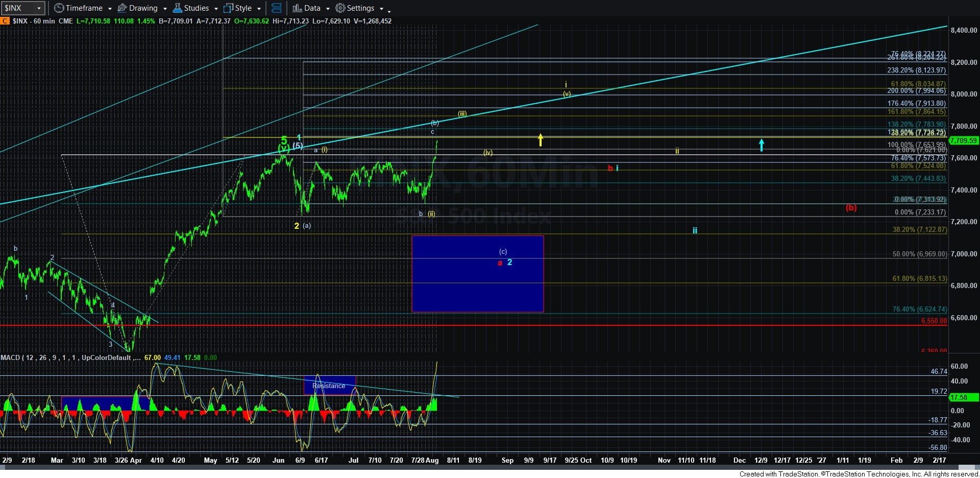Open the Studies flask icon menu
Viewport: 980px width, 478px height.
[x=178, y=8]
